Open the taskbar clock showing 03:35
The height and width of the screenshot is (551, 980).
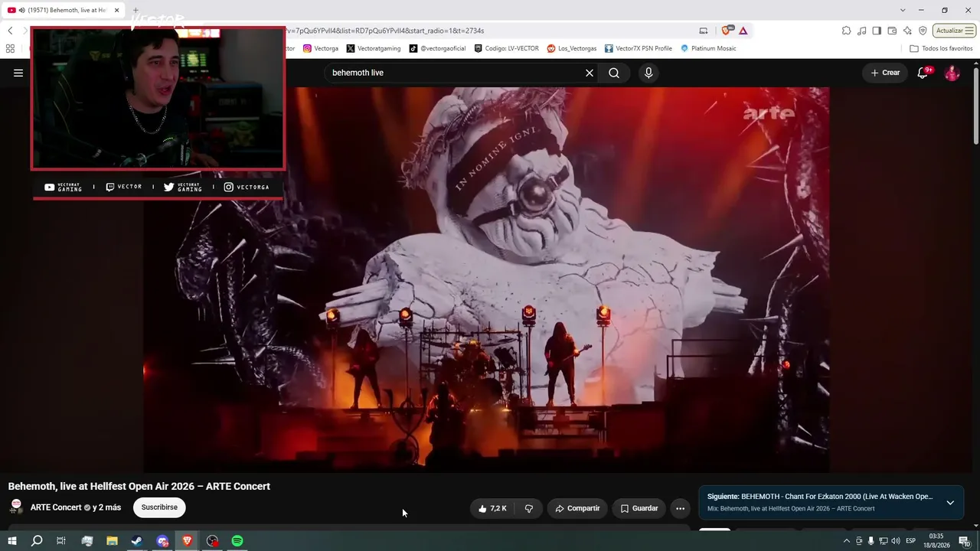tap(936, 541)
